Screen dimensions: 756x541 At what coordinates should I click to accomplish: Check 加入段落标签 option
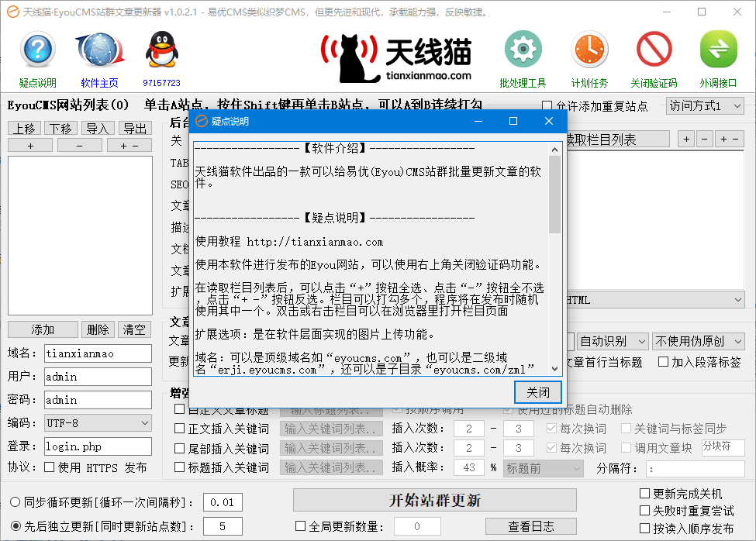(664, 362)
